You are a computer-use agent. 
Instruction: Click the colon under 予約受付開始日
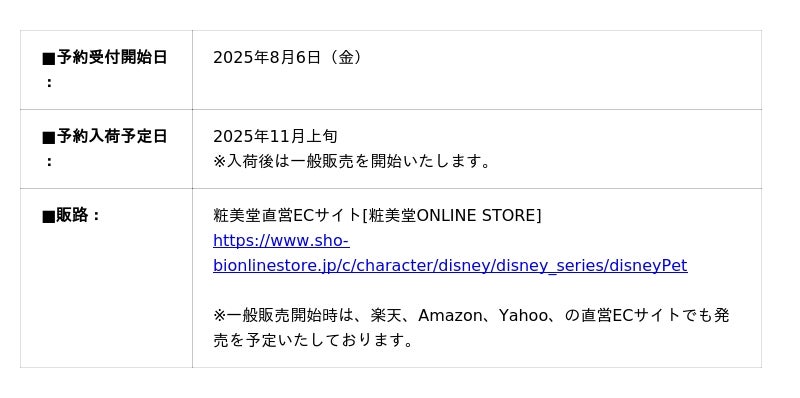click(49, 82)
